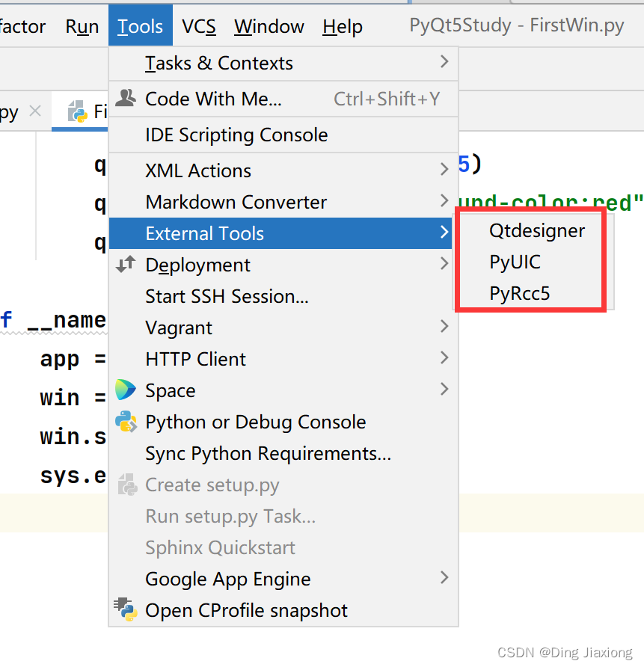The image size is (644, 667).
Task: Click the disabled Sphinx Quickstart entry
Action: point(283,548)
